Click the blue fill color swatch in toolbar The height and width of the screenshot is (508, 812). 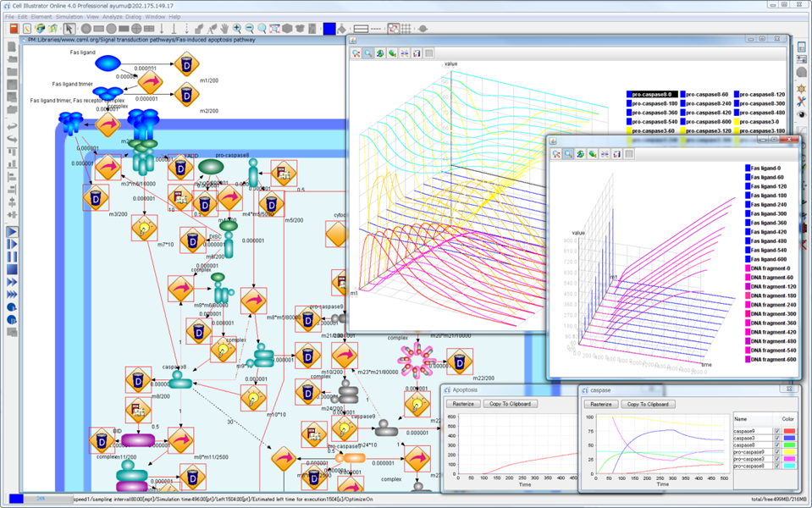pyautogui.click(x=329, y=29)
